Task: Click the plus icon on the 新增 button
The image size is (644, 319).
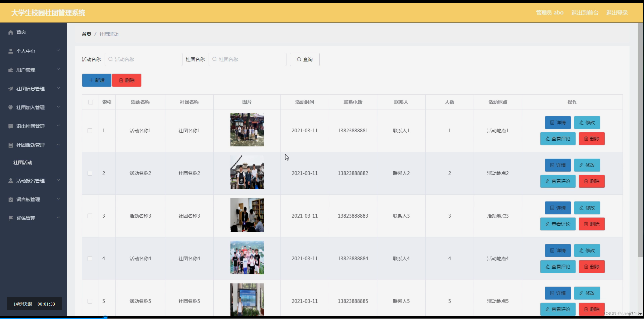Action: point(91,80)
